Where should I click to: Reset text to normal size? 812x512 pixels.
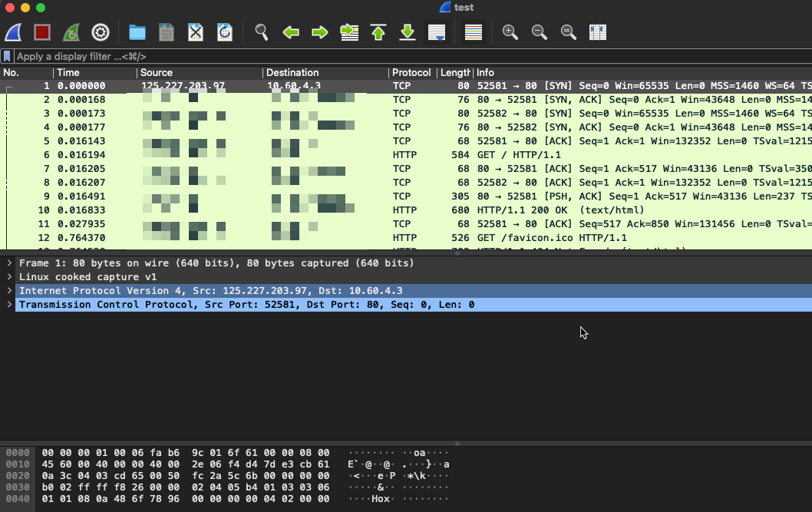[x=569, y=32]
